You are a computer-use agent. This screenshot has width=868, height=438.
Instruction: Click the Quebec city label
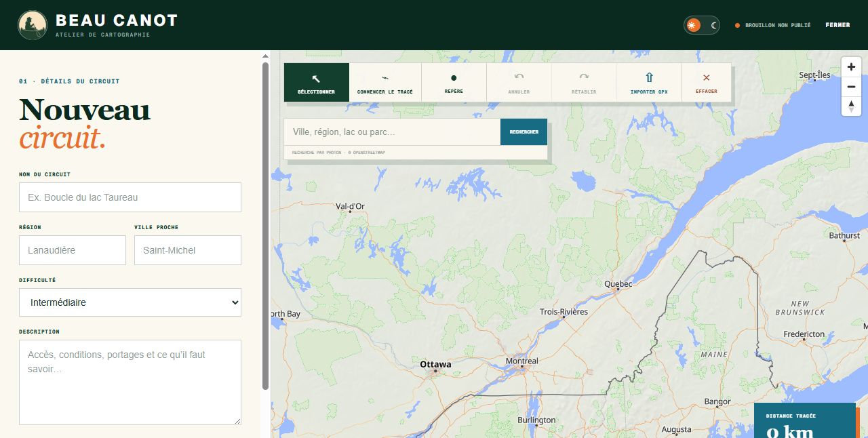[x=618, y=284]
